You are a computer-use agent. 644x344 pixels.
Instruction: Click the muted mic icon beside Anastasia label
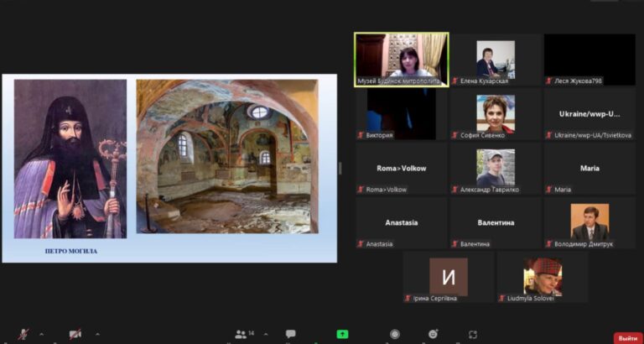361,243
